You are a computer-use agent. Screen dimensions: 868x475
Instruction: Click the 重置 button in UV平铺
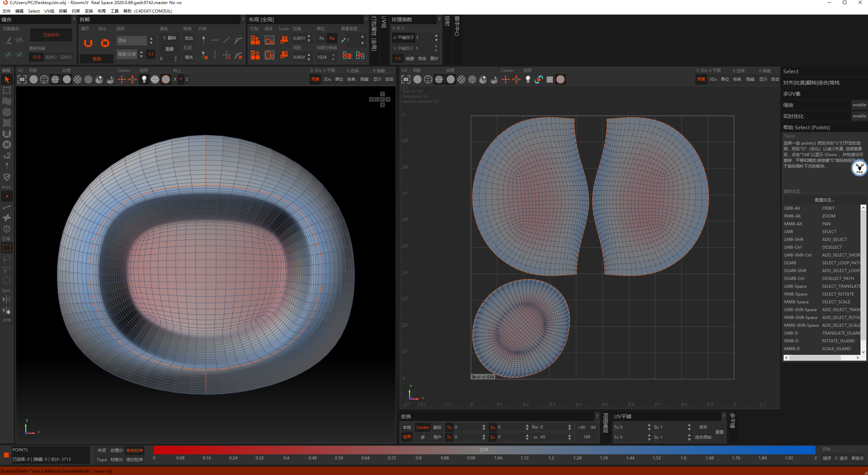(x=719, y=432)
